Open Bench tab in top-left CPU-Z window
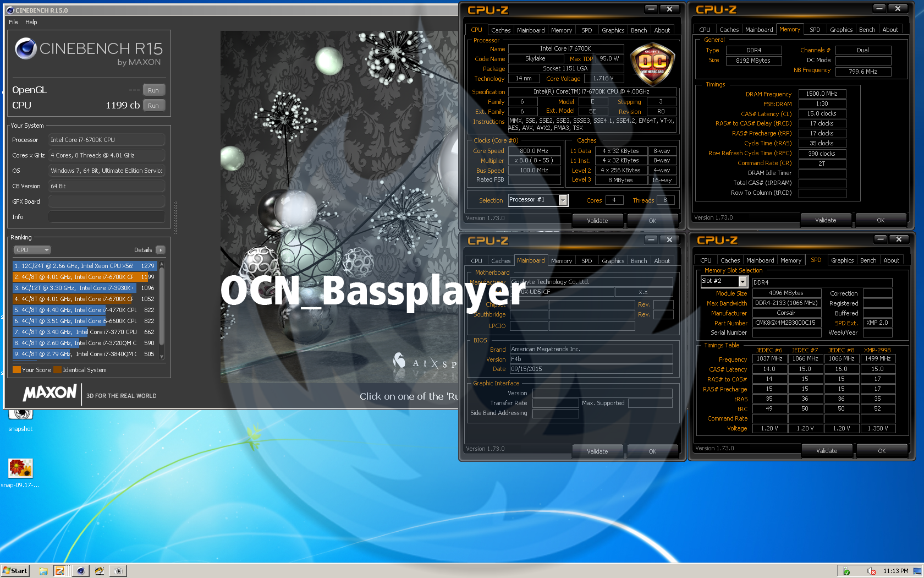924x578 pixels. pos(639,30)
